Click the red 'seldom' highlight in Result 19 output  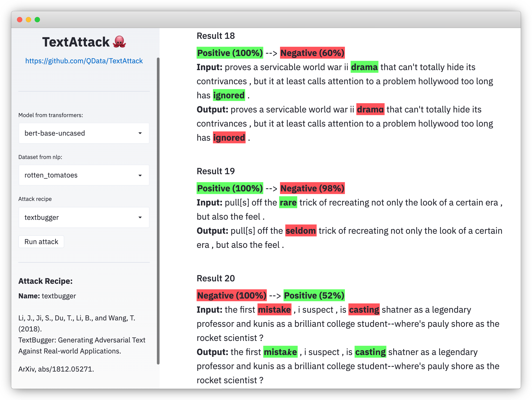[301, 230]
